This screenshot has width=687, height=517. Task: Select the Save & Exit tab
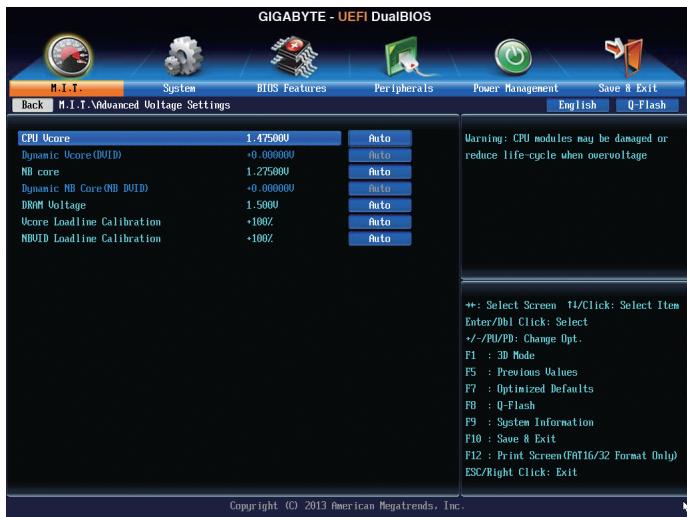[x=628, y=89]
